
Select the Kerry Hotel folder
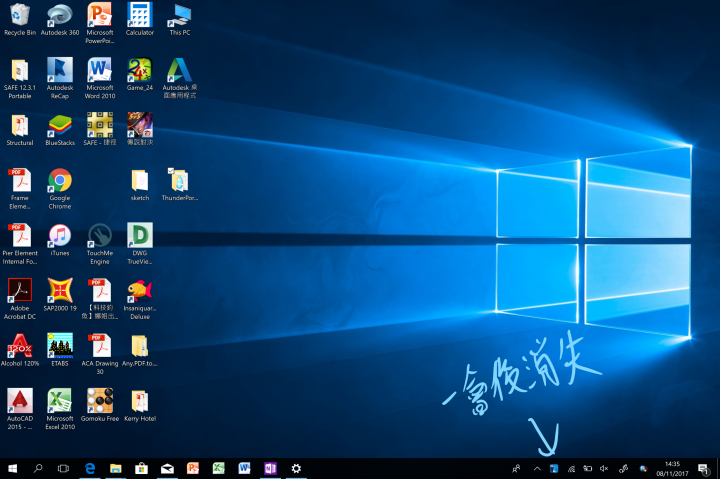[x=140, y=405]
